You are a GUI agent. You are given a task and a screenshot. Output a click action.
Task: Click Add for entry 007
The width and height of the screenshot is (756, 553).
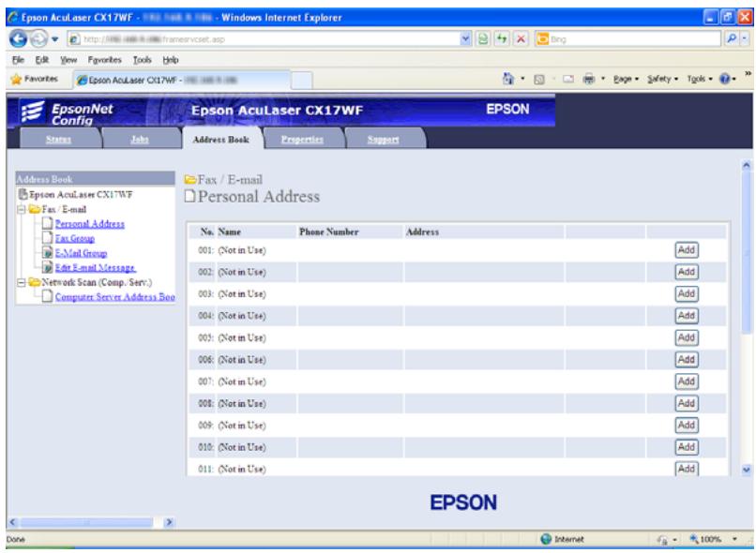[686, 381]
